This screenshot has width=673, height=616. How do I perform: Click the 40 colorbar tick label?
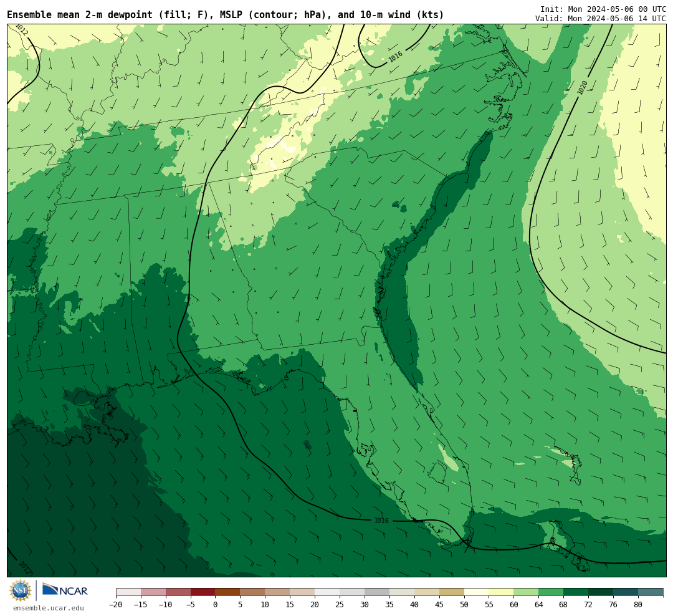414,605
